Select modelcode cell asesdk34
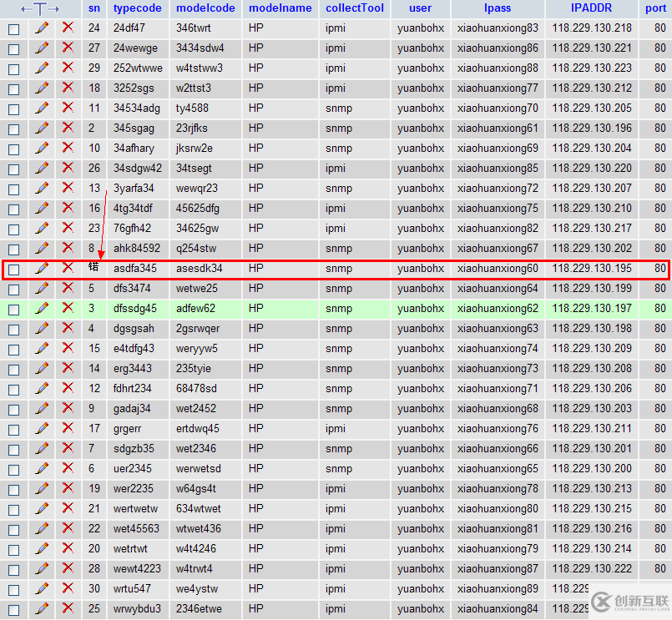Image resolution: width=672 pixels, height=620 pixels. pos(200,268)
